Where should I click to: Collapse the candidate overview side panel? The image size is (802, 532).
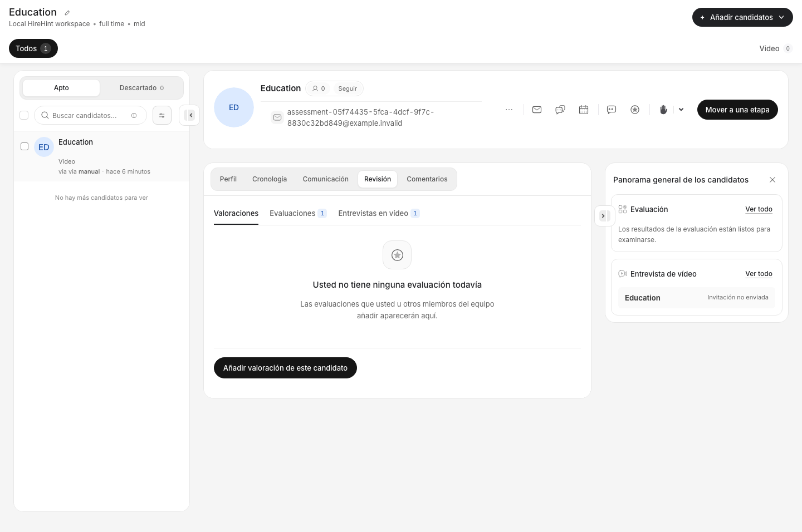pyautogui.click(x=604, y=216)
